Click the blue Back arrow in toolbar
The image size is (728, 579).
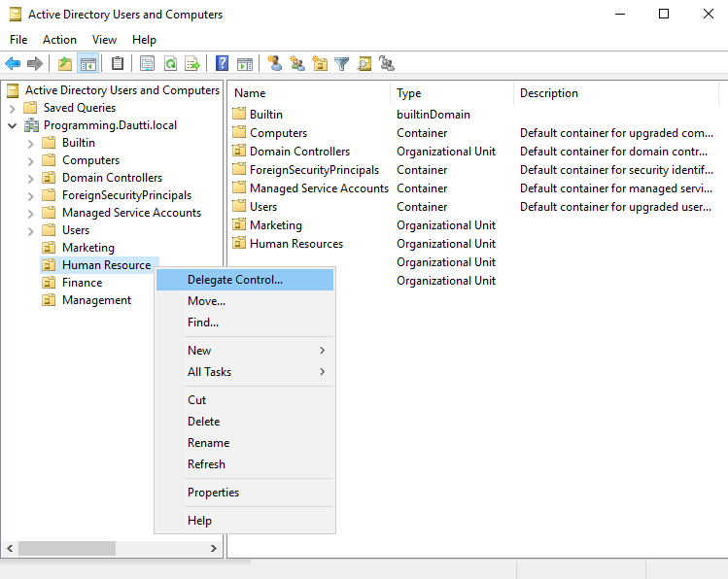13,63
